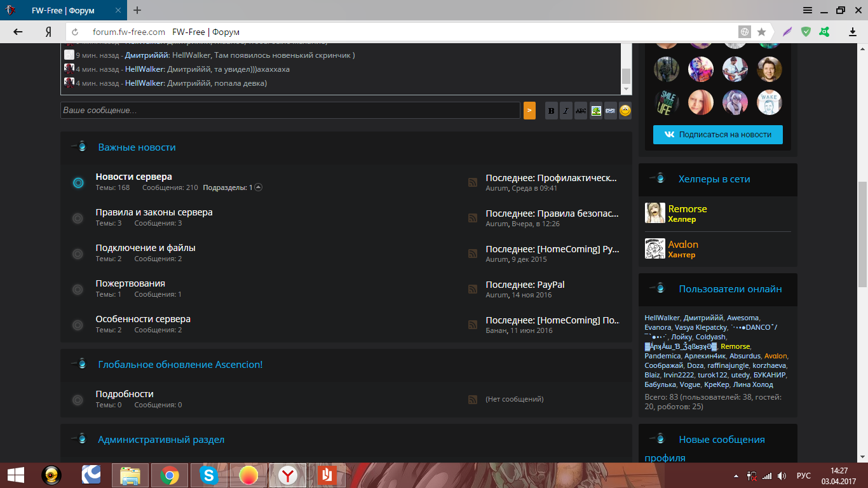Click the Подписаться на новости VK button
868x488 pixels.
717,135
